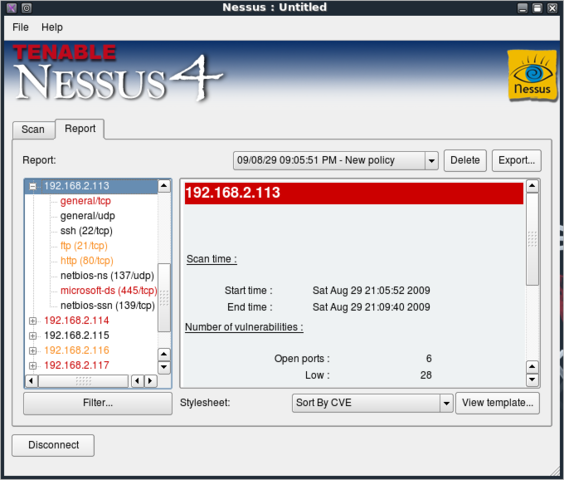Click the report pane scroll-down arrow
The image size is (564, 480).
click(532, 379)
